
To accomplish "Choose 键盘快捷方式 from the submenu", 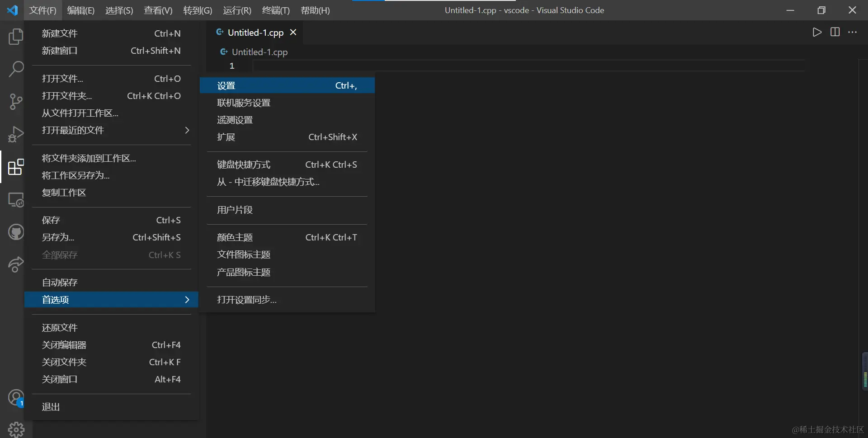I will tap(287, 165).
